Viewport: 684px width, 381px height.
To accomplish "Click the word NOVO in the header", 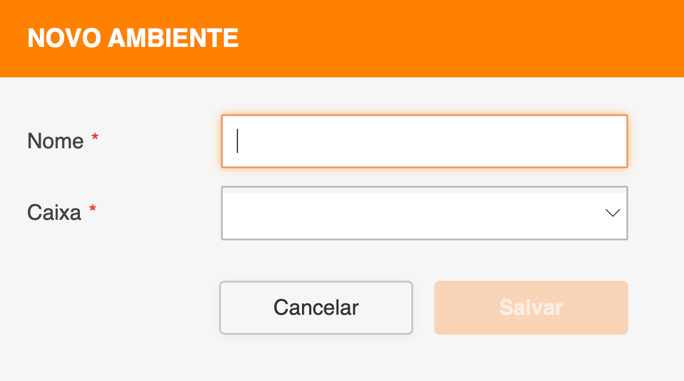I will point(65,38).
